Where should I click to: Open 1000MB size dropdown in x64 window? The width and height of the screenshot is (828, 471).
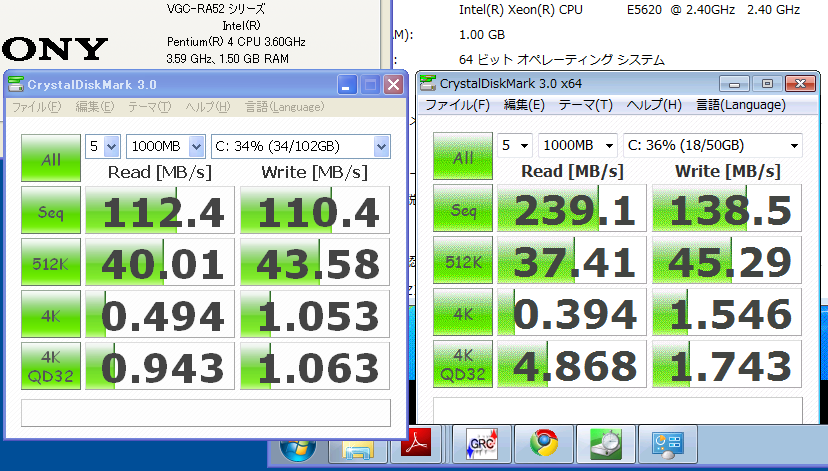(578, 145)
